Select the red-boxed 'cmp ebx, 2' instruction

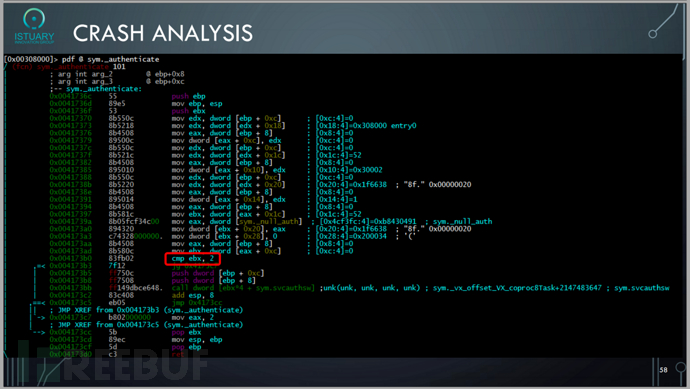193,259
